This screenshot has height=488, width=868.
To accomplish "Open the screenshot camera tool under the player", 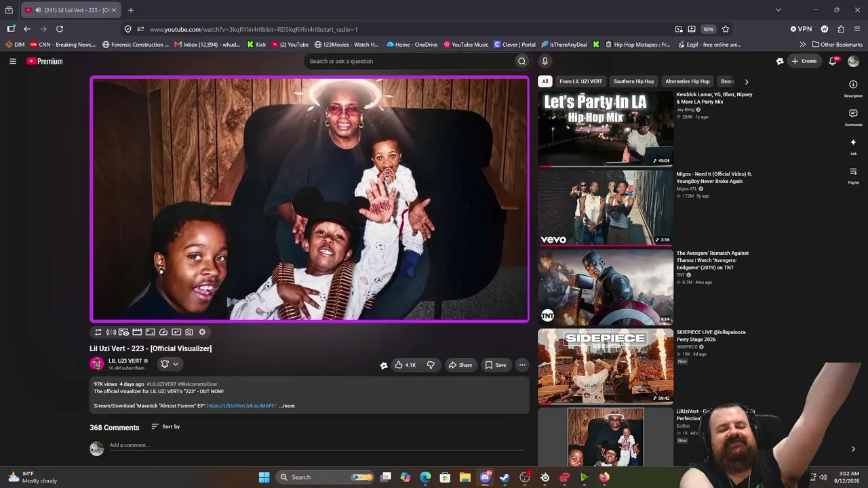I will point(189,332).
